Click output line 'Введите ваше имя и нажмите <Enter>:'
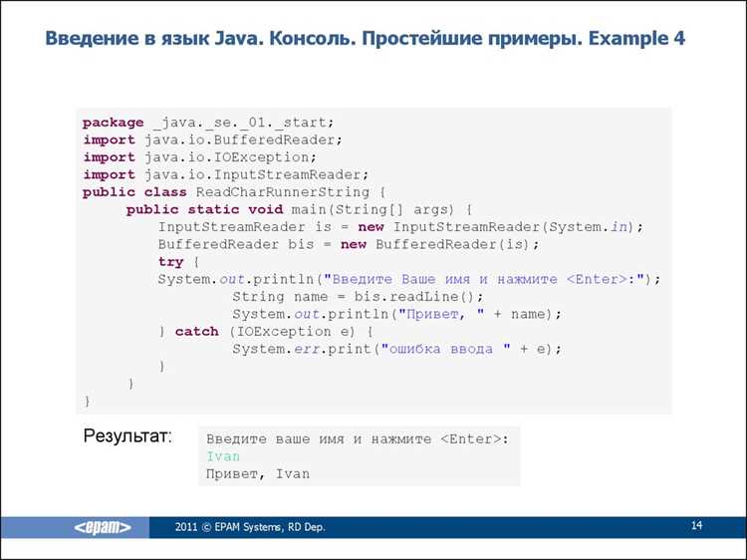Screen dimensions: 747x560 click(x=358, y=439)
